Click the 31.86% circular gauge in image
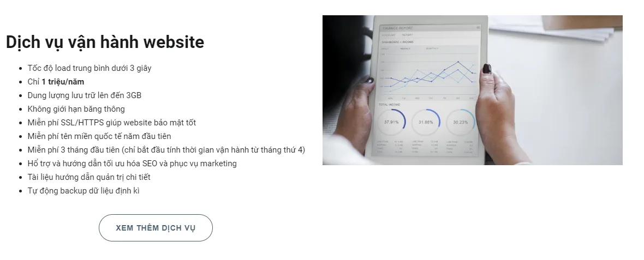644x260 pixels. 426,122
